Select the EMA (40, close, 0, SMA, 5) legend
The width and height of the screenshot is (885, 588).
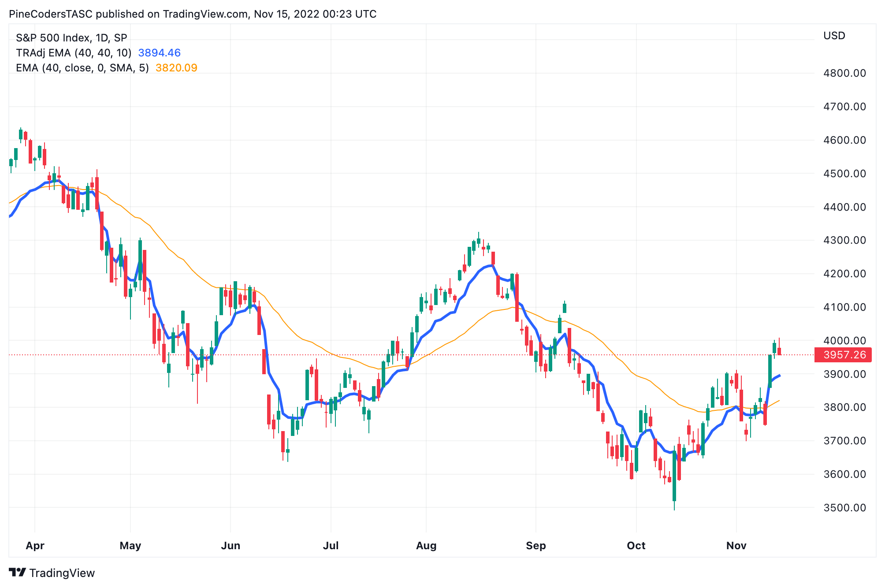82,68
